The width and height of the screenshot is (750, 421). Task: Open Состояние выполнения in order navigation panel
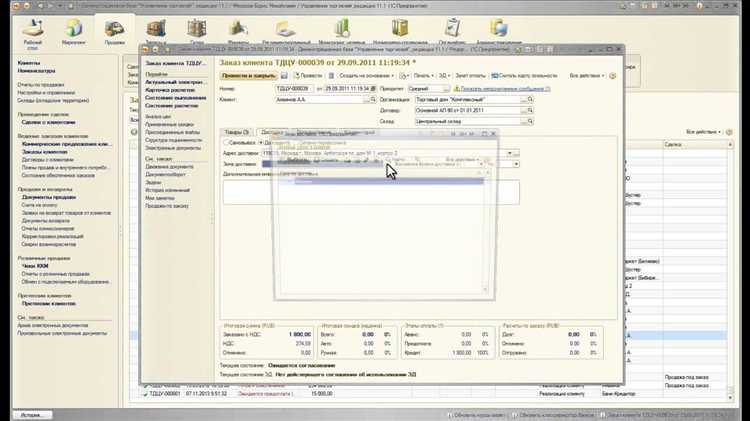click(x=176, y=98)
